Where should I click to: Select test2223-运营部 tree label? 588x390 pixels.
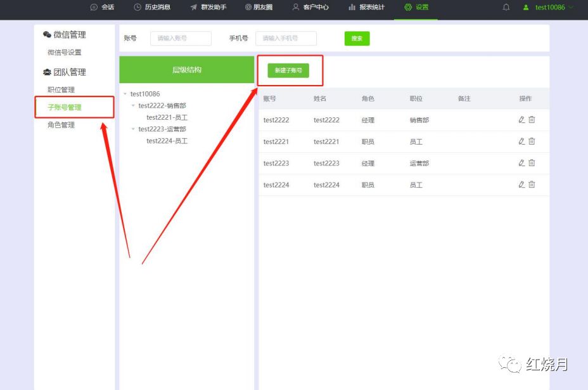click(x=162, y=129)
